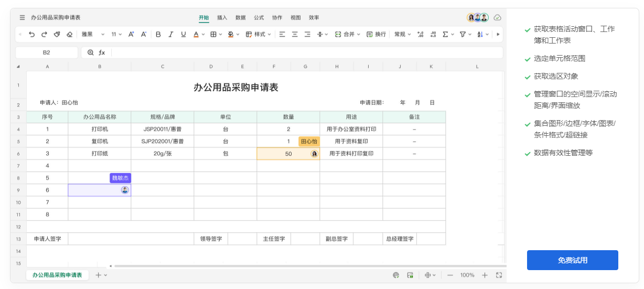Expand the 常规 number format dropdown
Image resolution: width=644 pixels, height=289 pixels.
[x=402, y=34]
